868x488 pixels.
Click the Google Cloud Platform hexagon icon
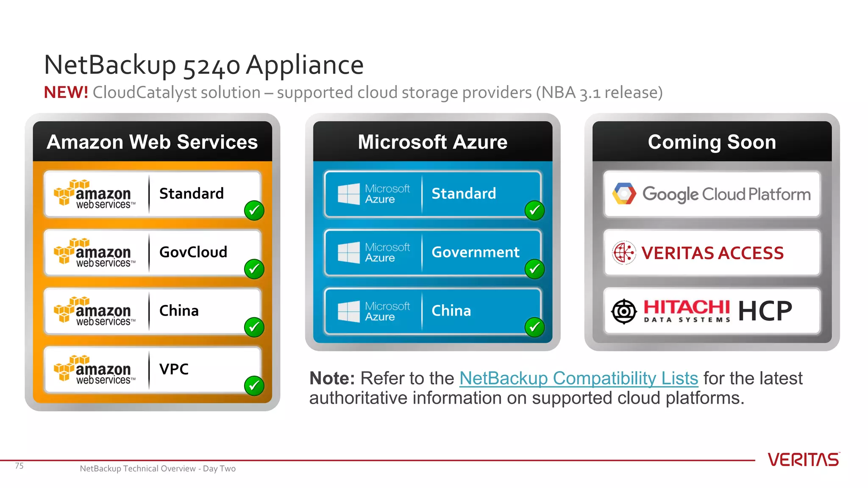pos(624,194)
